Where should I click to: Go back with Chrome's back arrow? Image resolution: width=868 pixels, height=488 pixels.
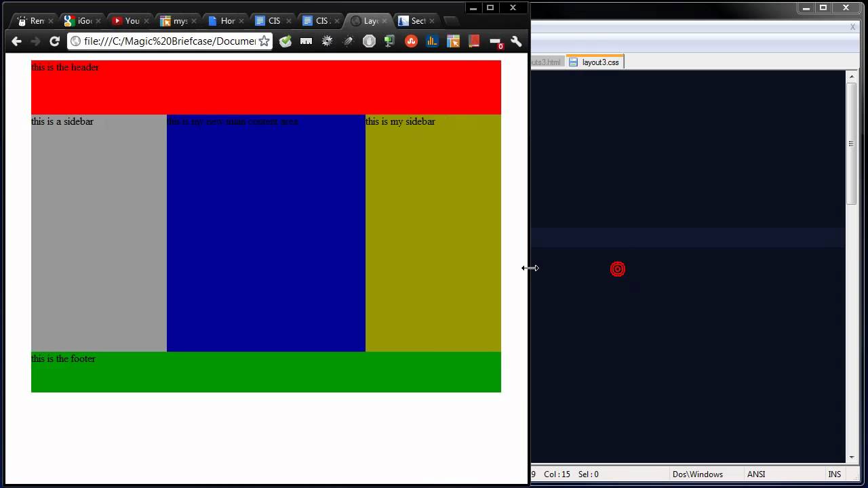tap(16, 41)
